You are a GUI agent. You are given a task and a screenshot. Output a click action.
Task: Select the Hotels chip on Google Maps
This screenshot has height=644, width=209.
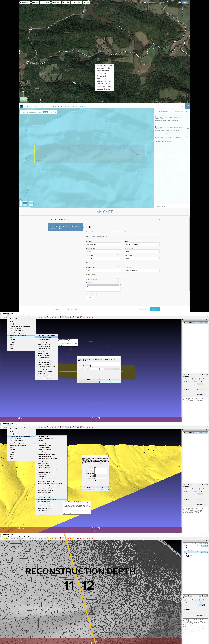pyautogui.click(x=35, y=3)
